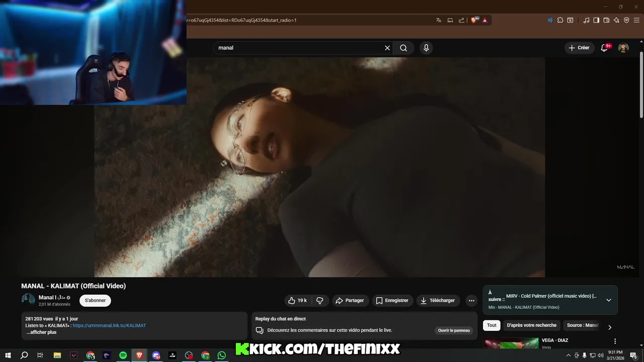644x362 pixels.
Task: Open YouTube notifications bell
Action: [x=605, y=48]
